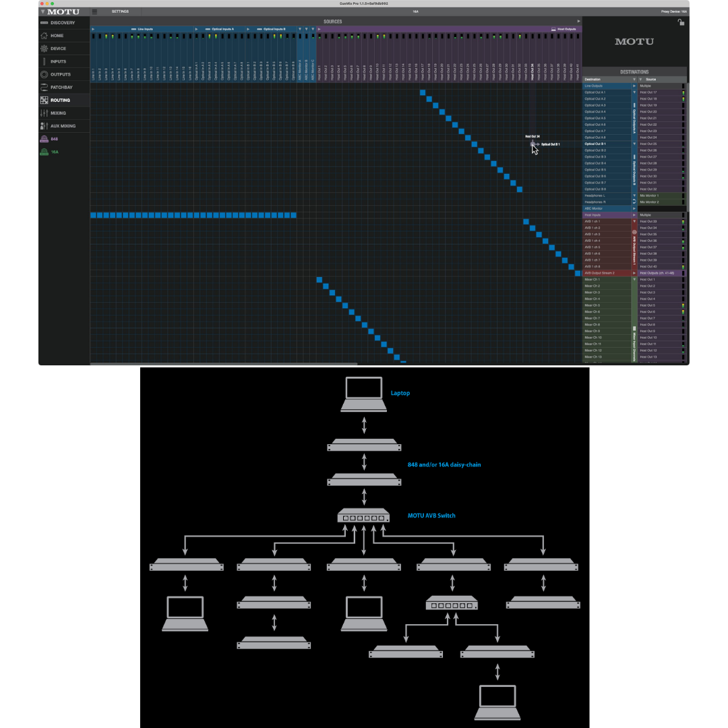Select the Mixer Ch 5 destination row

(x=607, y=305)
